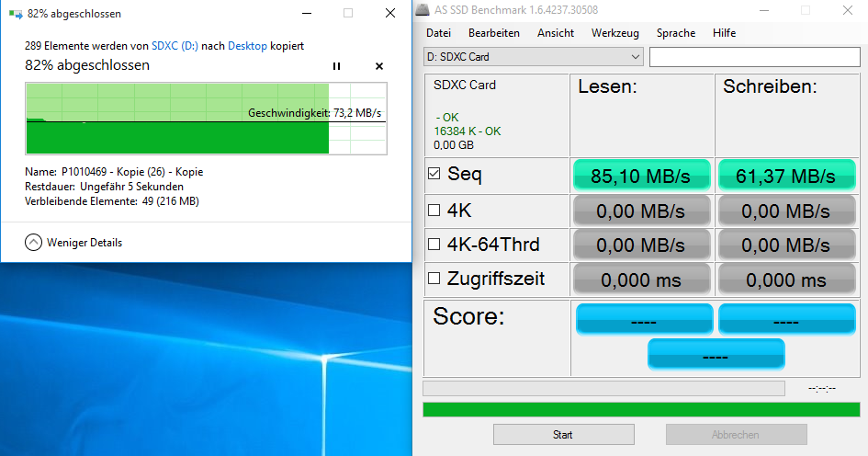The width and height of the screenshot is (868, 456).
Task: Minimize the AS SSD Benchmark window
Action: pyautogui.click(x=764, y=10)
